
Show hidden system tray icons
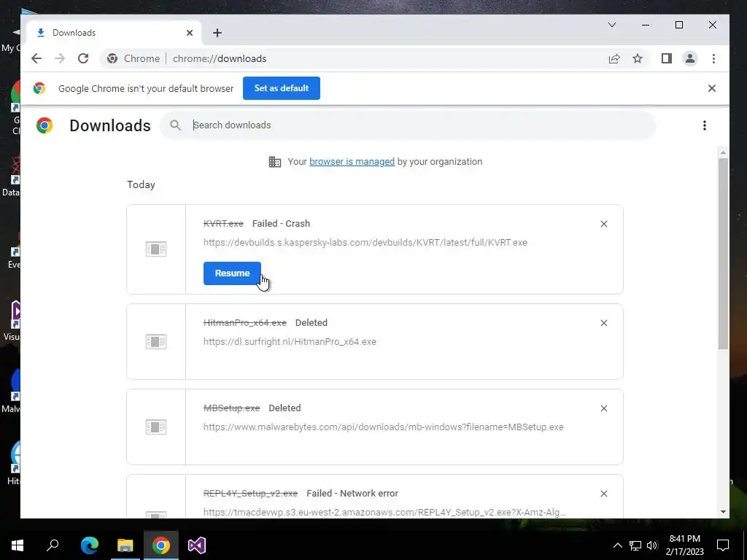617,545
